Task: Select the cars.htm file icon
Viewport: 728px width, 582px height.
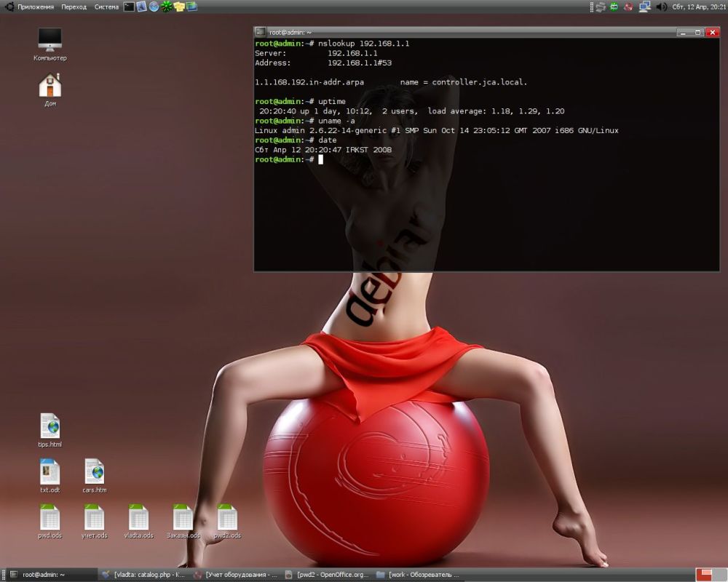Action: (x=95, y=476)
